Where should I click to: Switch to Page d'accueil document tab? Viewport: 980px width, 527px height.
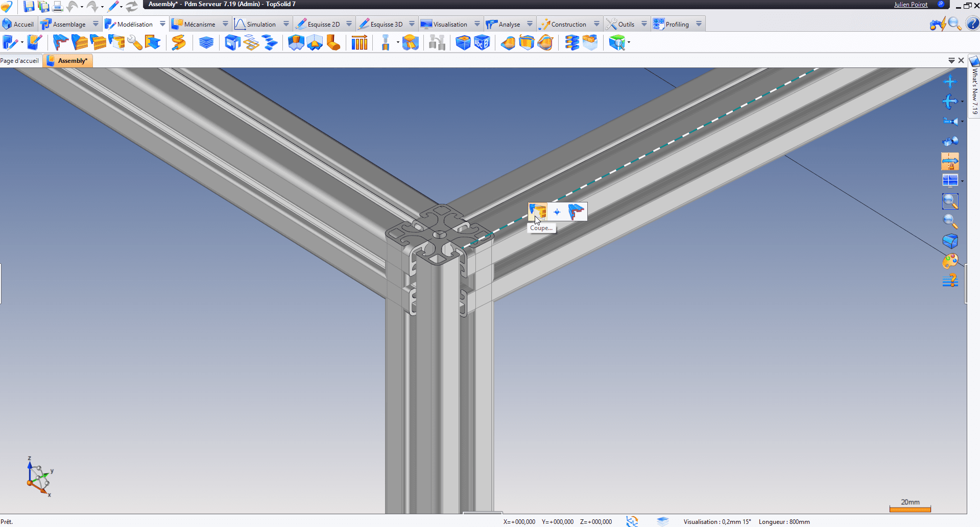[x=19, y=61]
